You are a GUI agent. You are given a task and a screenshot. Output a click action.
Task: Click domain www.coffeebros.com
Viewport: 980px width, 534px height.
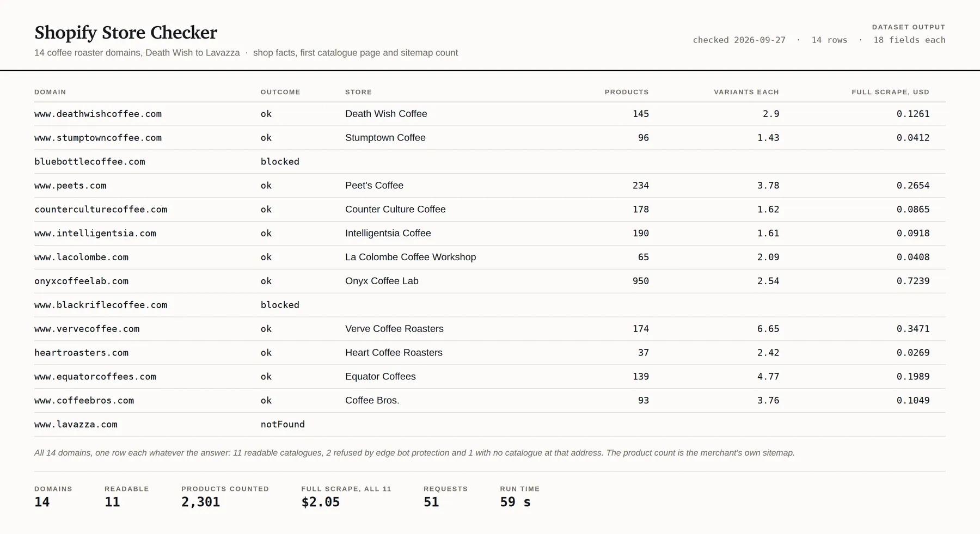point(84,401)
